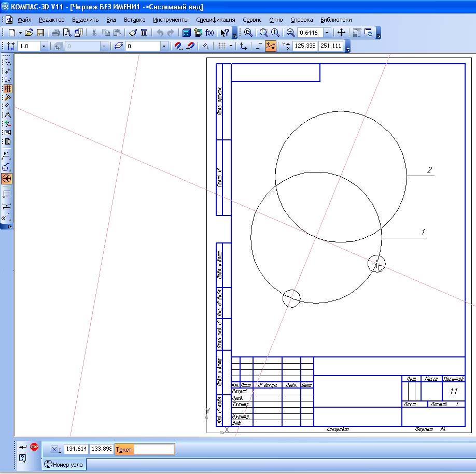
Task: Toggle the orthogonal drawing mode button
Action: 259,46
